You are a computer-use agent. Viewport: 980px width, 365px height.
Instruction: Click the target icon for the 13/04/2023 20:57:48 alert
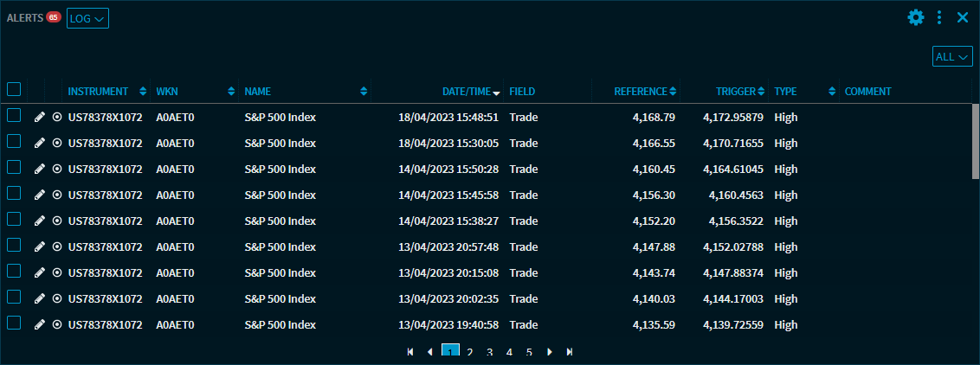[57, 247]
